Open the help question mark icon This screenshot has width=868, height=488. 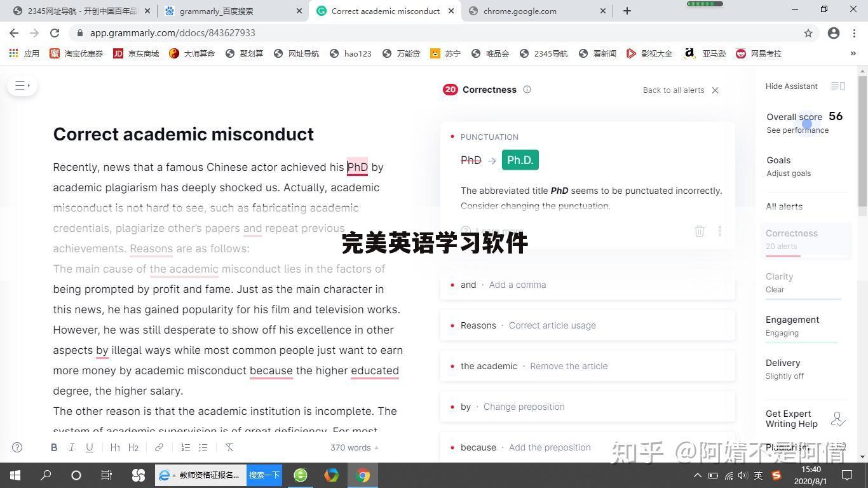coord(17,447)
